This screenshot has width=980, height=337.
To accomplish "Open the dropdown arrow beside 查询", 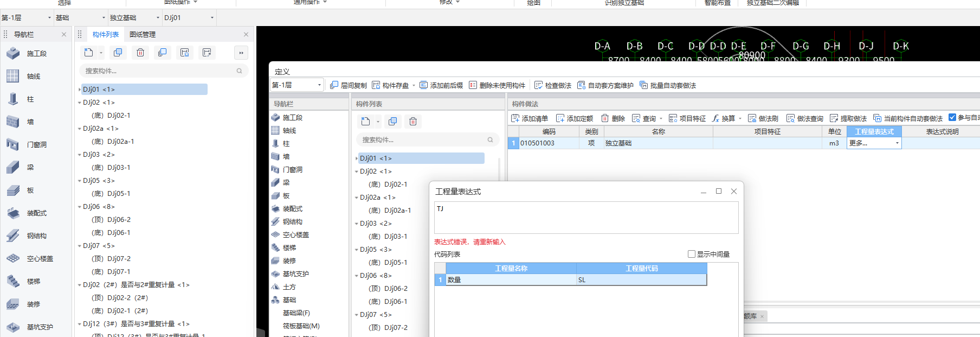I will click(x=661, y=119).
